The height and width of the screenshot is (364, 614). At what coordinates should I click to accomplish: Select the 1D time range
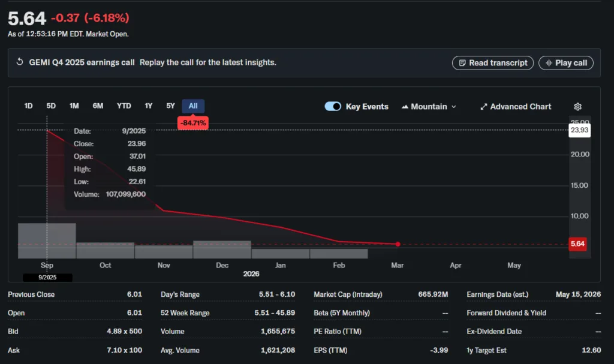coord(28,106)
